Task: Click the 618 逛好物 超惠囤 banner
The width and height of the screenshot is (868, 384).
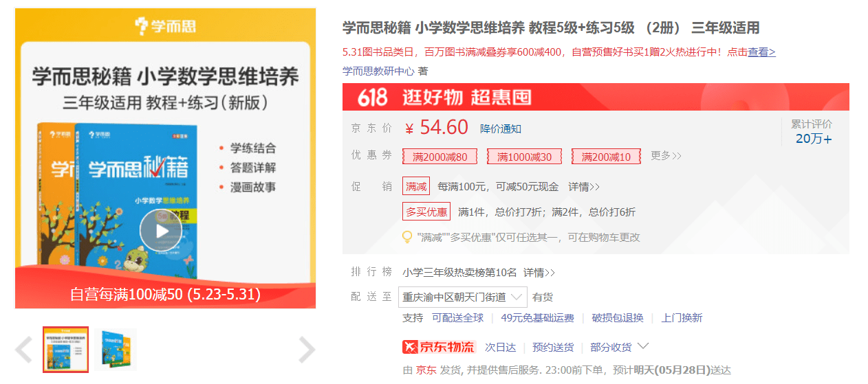Action: point(596,97)
